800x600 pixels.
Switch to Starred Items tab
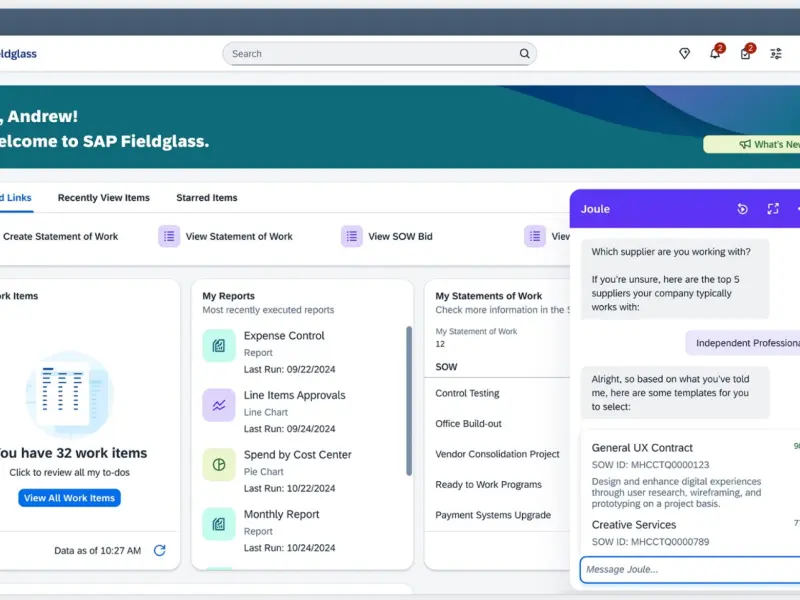point(207,198)
